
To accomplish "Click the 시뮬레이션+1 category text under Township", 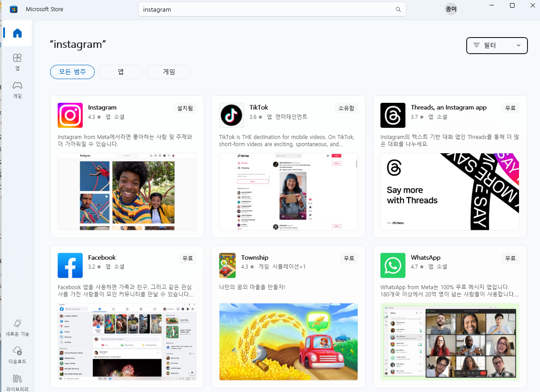I will (289, 267).
